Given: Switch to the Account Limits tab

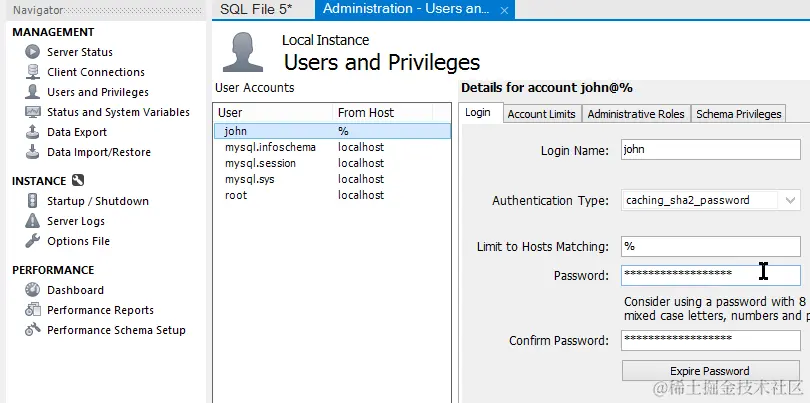Looking at the screenshot, I should [541, 114].
